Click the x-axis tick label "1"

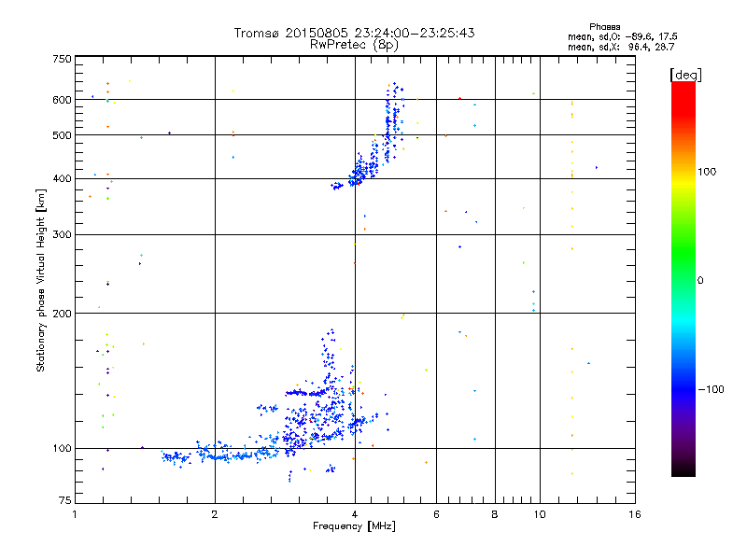[75, 514]
